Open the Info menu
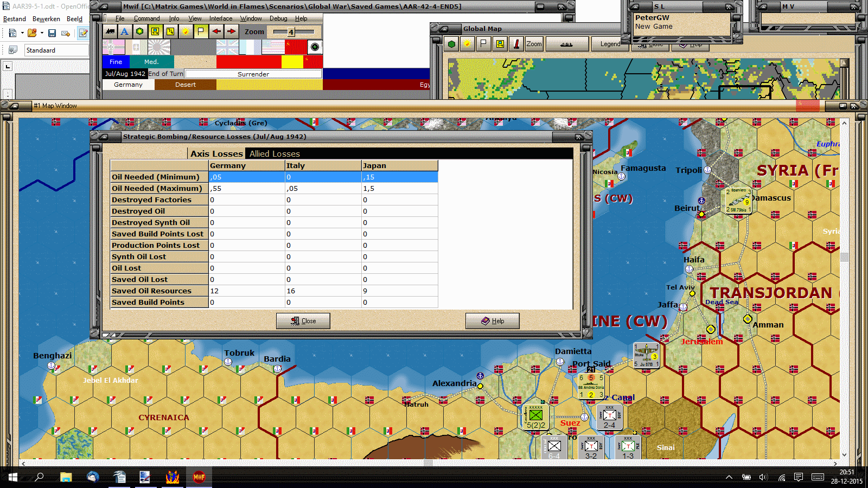This screenshot has width=868, height=488. (174, 18)
